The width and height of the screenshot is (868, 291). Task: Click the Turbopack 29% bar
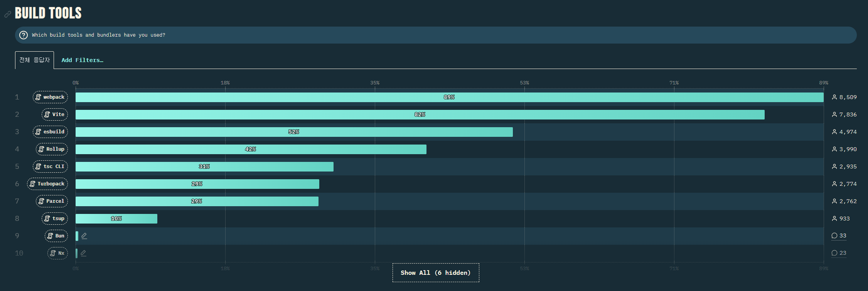(197, 184)
